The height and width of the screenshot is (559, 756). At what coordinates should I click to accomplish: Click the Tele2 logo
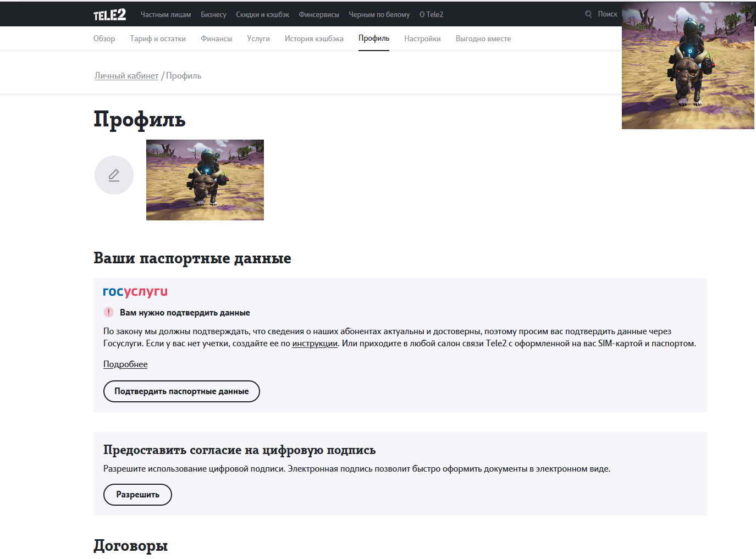tap(109, 15)
